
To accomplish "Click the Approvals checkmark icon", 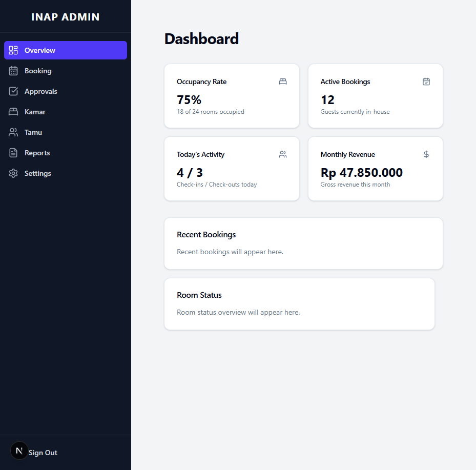I will point(13,91).
